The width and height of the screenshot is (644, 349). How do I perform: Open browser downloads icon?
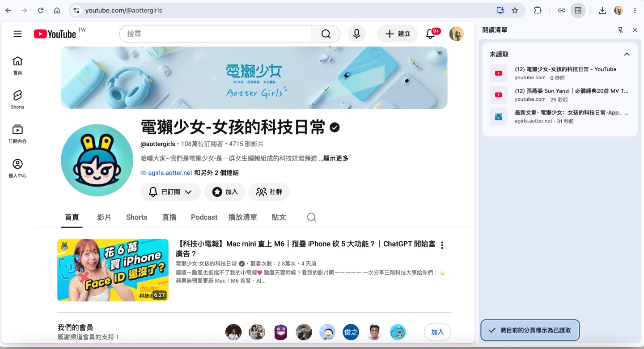tap(602, 10)
